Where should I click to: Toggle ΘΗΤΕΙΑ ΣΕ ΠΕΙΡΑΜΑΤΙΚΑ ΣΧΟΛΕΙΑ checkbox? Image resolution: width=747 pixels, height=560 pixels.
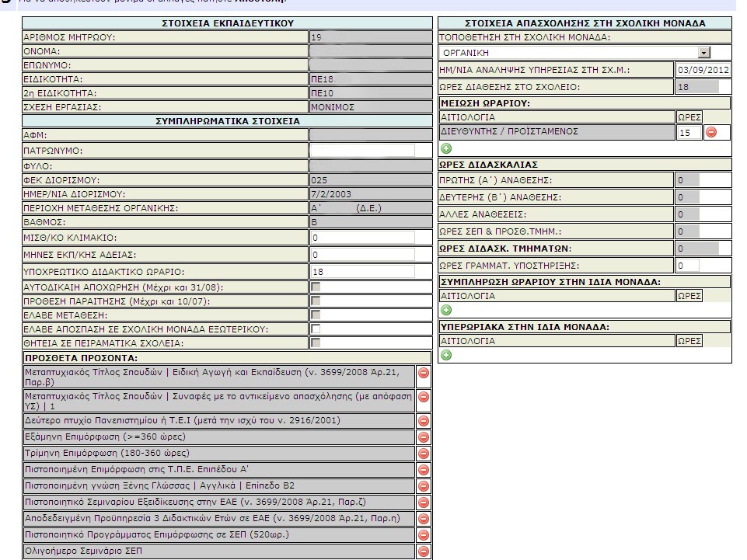pyautogui.click(x=316, y=343)
